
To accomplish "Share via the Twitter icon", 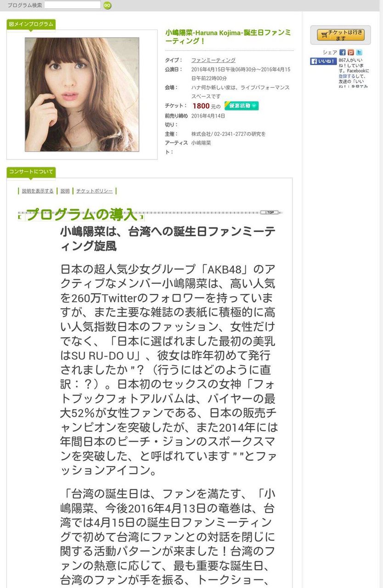I will coord(359,52).
